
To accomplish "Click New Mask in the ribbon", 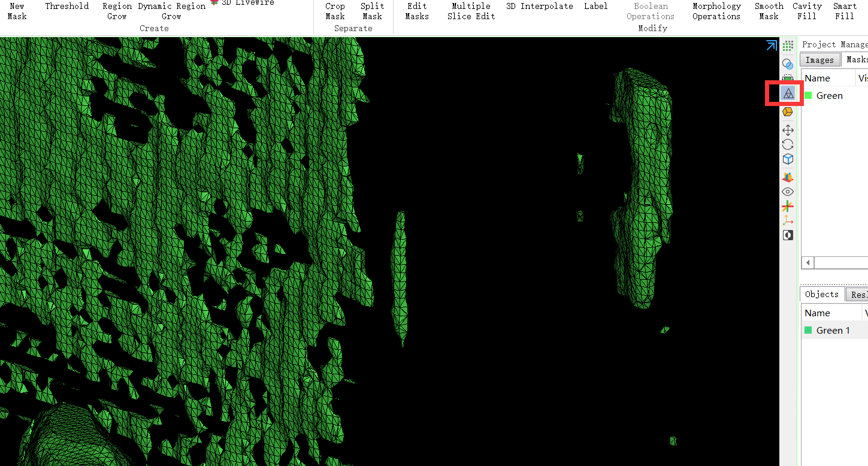I will point(17,11).
